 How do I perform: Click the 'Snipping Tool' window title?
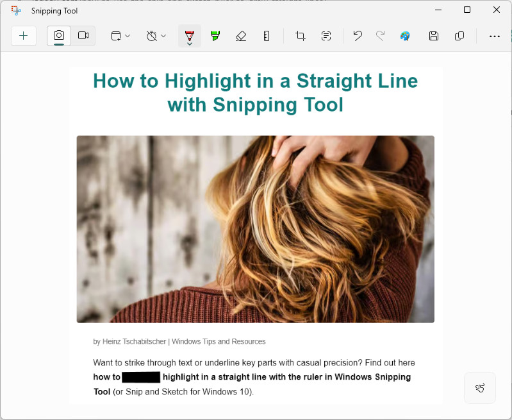click(54, 11)
